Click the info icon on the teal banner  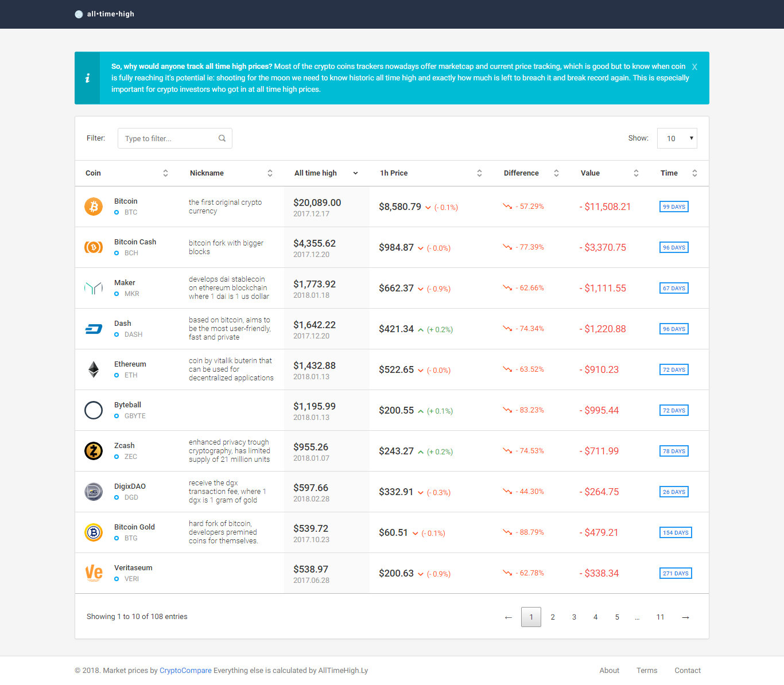(x=87, y=78)
